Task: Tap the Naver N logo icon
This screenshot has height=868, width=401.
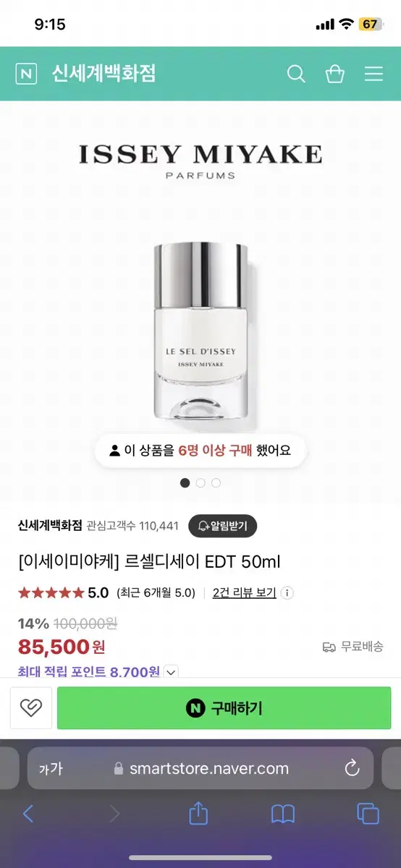Action: point(28,74)
